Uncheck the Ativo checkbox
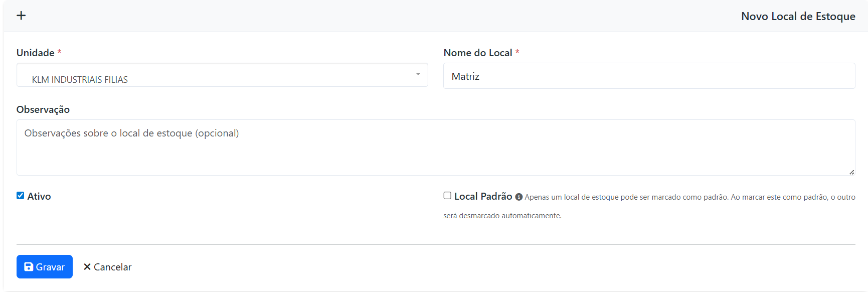This screenshot has width=868, height=292. (21, 196)
